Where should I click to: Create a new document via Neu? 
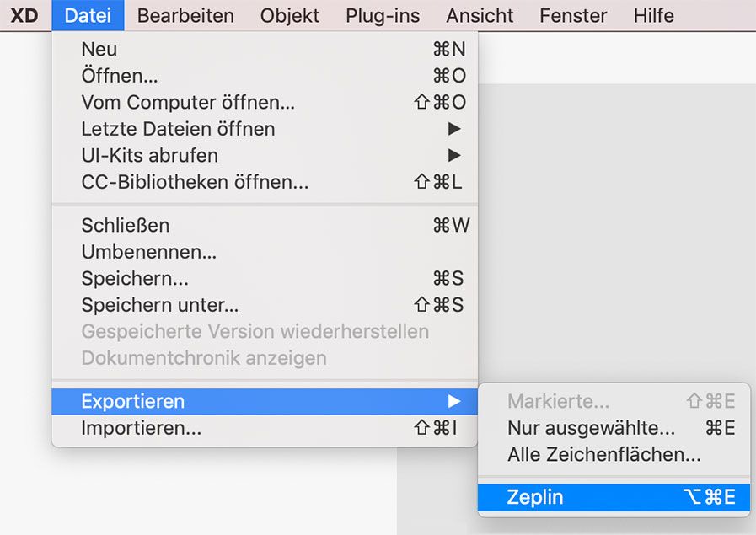(99, 49)
